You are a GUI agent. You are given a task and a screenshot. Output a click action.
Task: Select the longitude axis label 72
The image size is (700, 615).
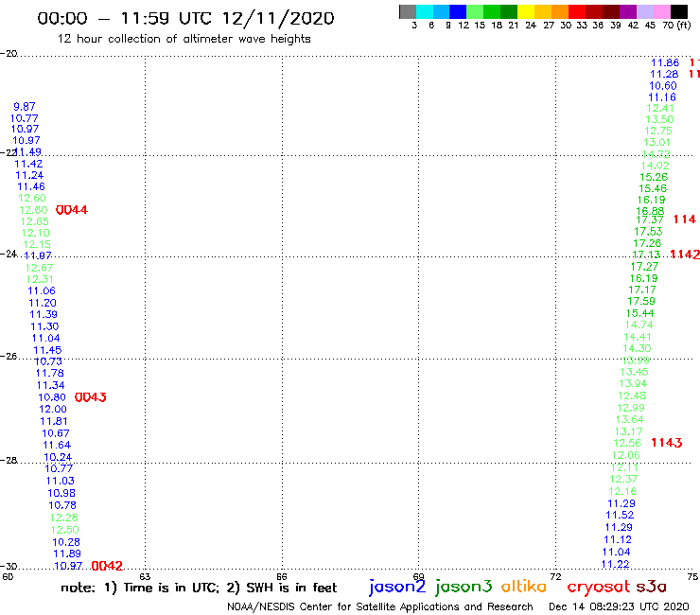[x=556, y=576]
